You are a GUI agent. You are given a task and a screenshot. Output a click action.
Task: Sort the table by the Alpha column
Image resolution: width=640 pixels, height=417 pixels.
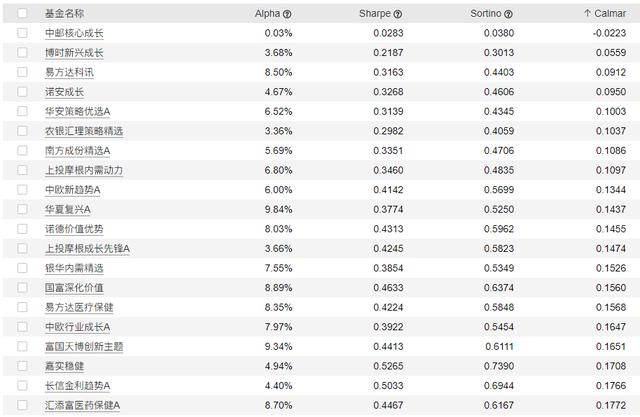(268, 14)
